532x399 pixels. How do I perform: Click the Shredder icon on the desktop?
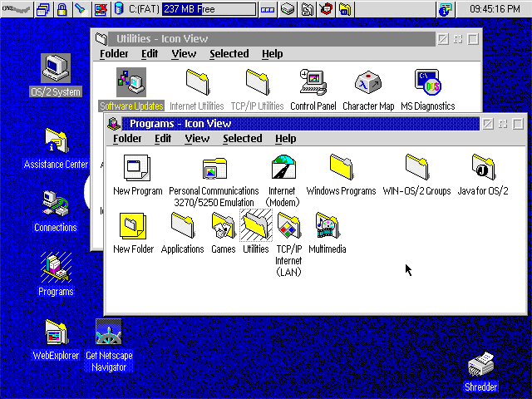(x=480, y=366)
